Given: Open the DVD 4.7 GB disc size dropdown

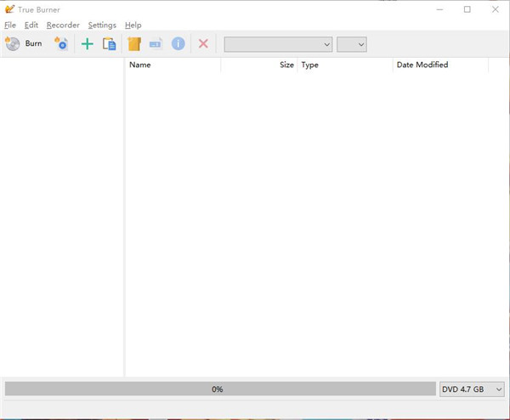Looking at the screenshot, I should 473,389.
